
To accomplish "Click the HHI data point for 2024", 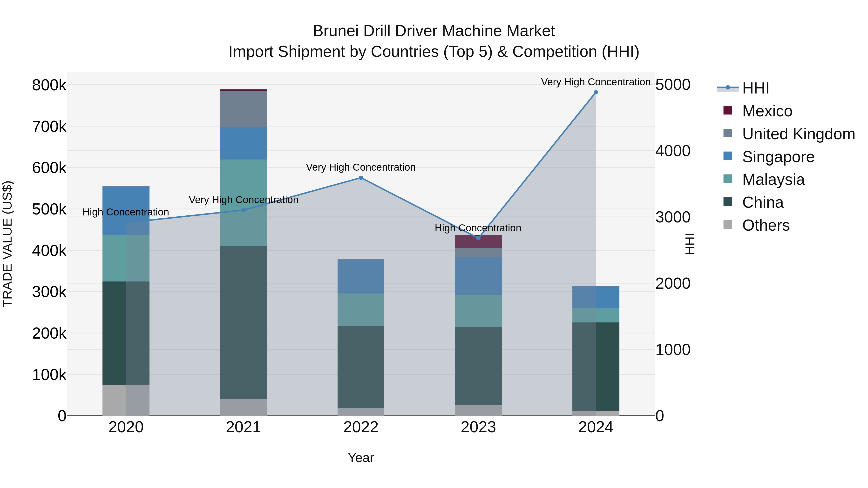I will [x=596, y=92].
